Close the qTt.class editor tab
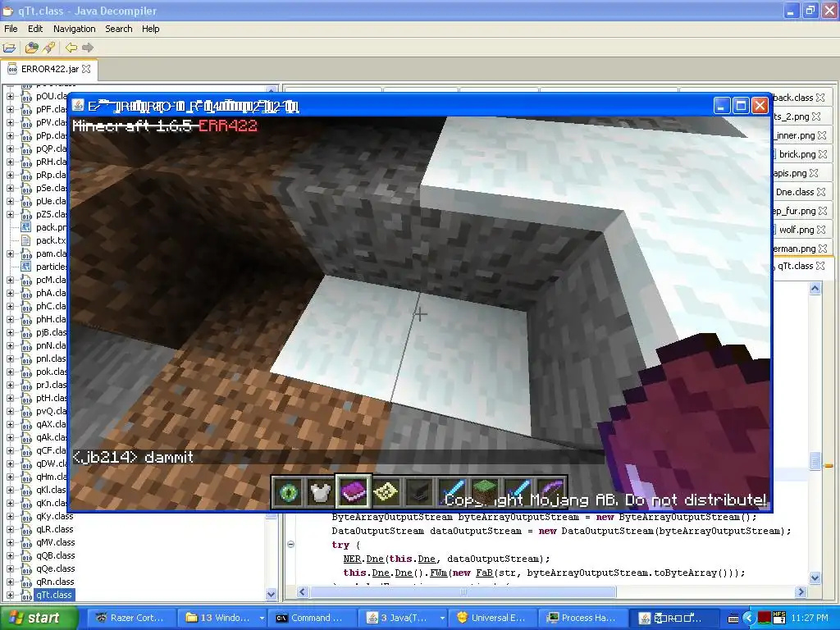 click(820, 266)
